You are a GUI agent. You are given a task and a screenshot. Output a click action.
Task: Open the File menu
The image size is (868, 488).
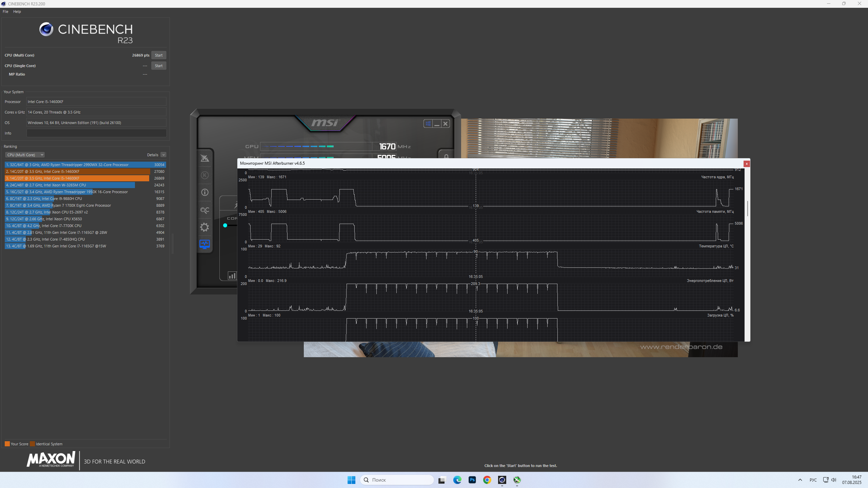[x=5, y=12]
